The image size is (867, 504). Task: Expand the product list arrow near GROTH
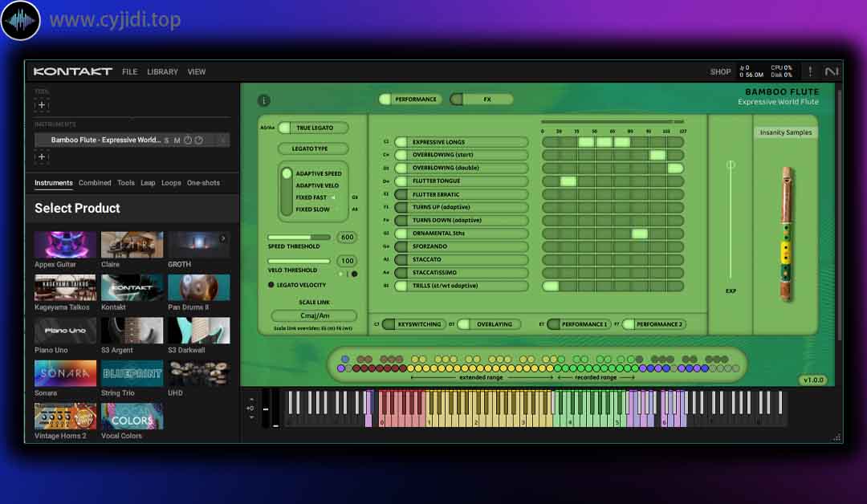(223, 238)
